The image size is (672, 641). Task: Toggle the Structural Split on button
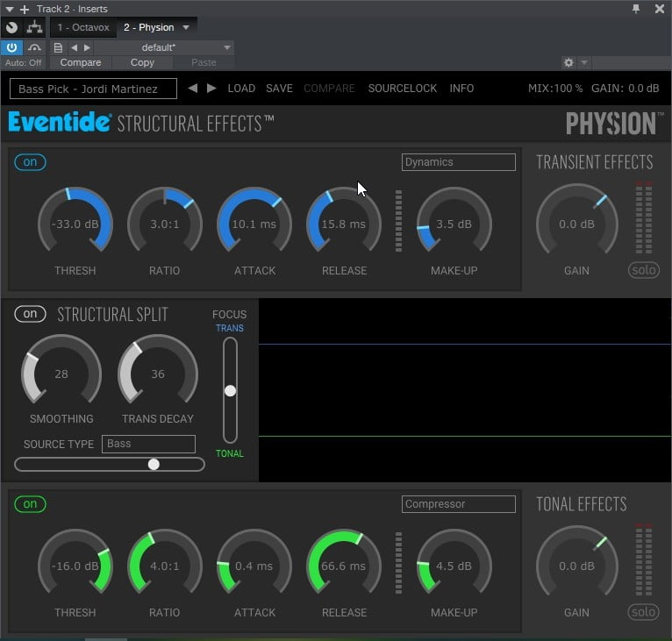tap(30, 314)
